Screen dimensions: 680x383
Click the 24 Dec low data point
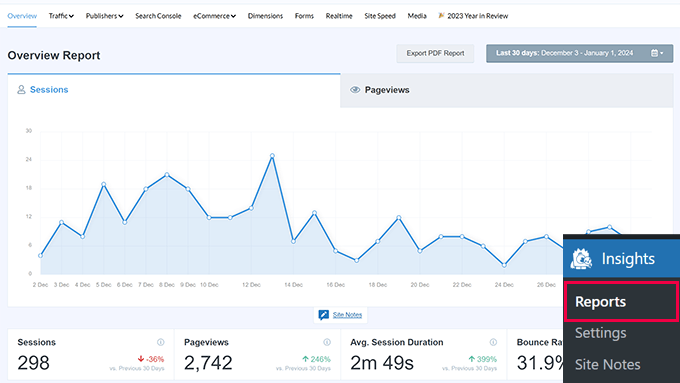[504, 265]
